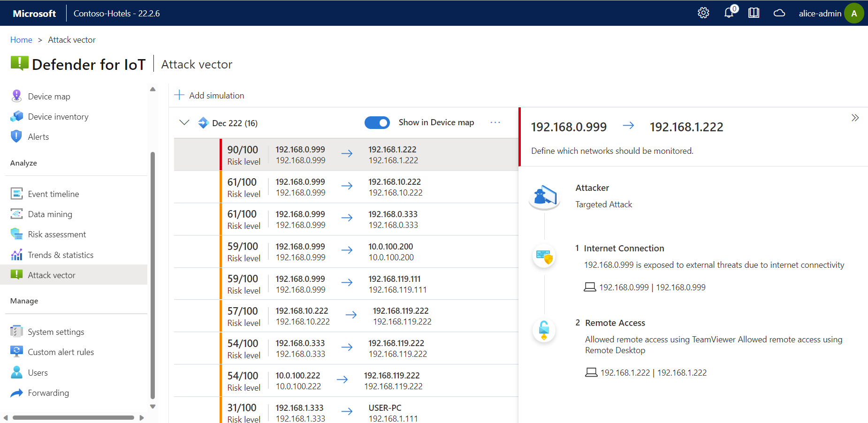Select the 90/100 risk vector to 192.168.1.222
Viewport: 868px width, 423px height.
pos(346,154)
